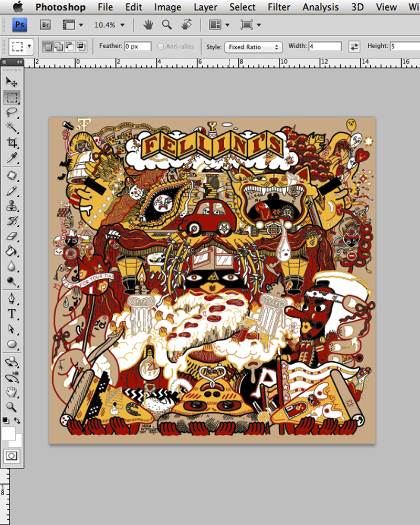The image size is (420, 525).
Task: Expand the Arrange Documents dropdown
Action: 219,25
